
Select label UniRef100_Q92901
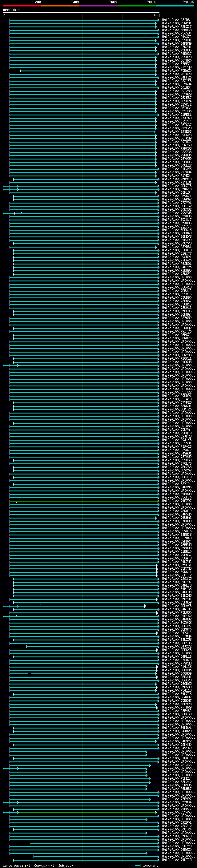coord(177,822)
